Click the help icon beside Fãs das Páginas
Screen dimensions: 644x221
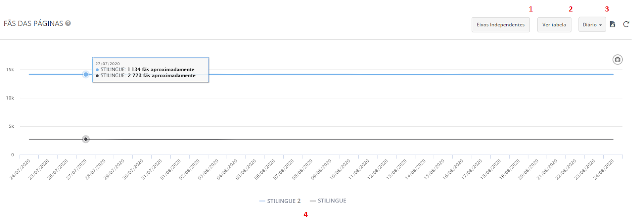tap(68, 23)
